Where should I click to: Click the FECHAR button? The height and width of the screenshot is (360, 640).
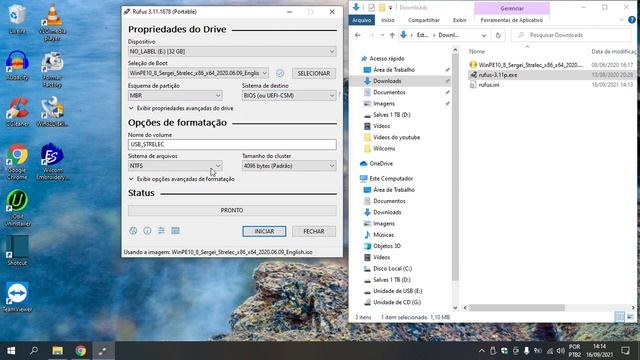(314, 231)
